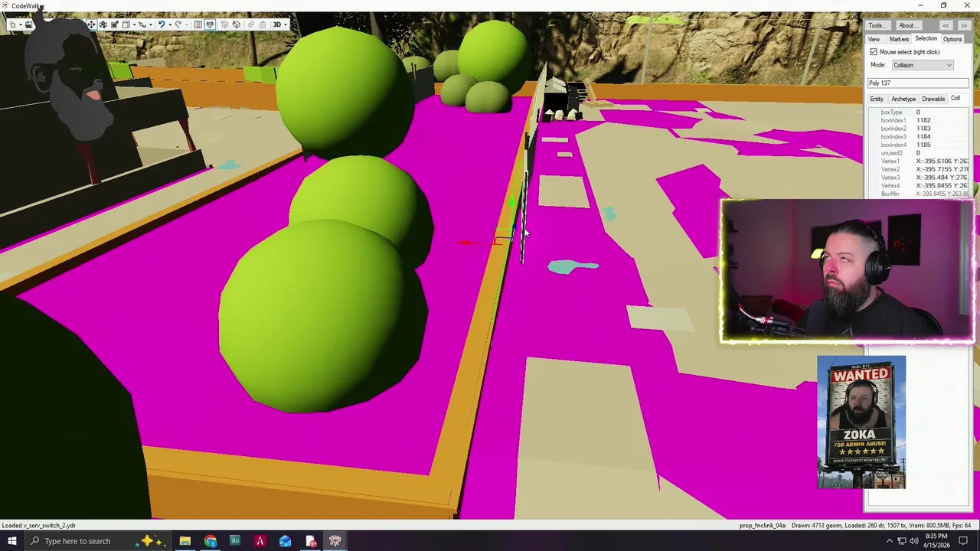980x551 pixels.
Task: Open the red A app on taskbar
Action: [x=260, y=541]
